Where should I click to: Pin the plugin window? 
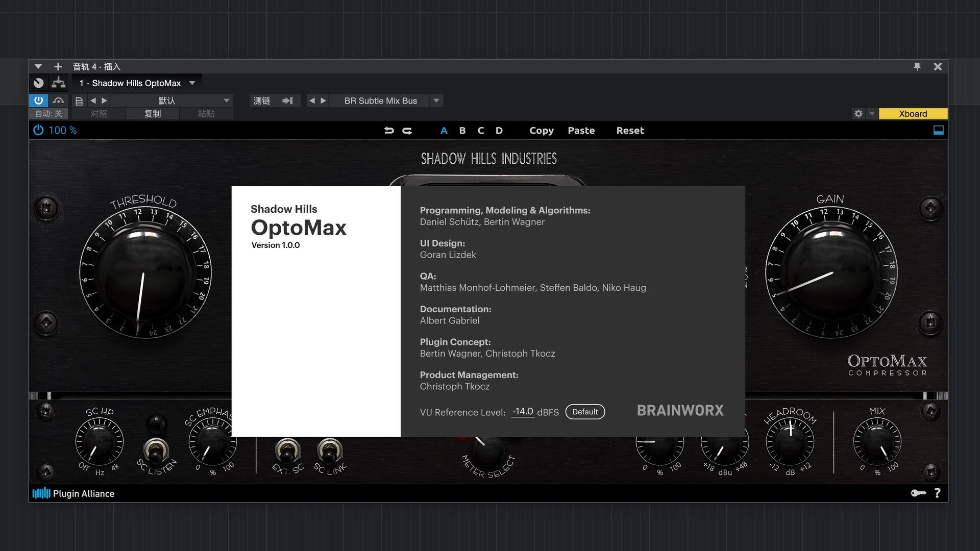click(x=917, y=67)
